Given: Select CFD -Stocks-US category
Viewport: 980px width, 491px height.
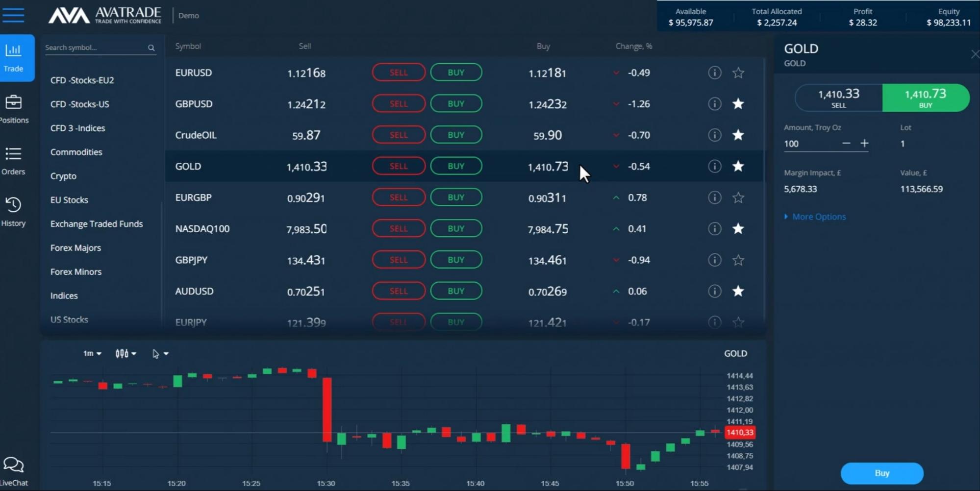Looking at the screenshot, I should click(80, 104).
